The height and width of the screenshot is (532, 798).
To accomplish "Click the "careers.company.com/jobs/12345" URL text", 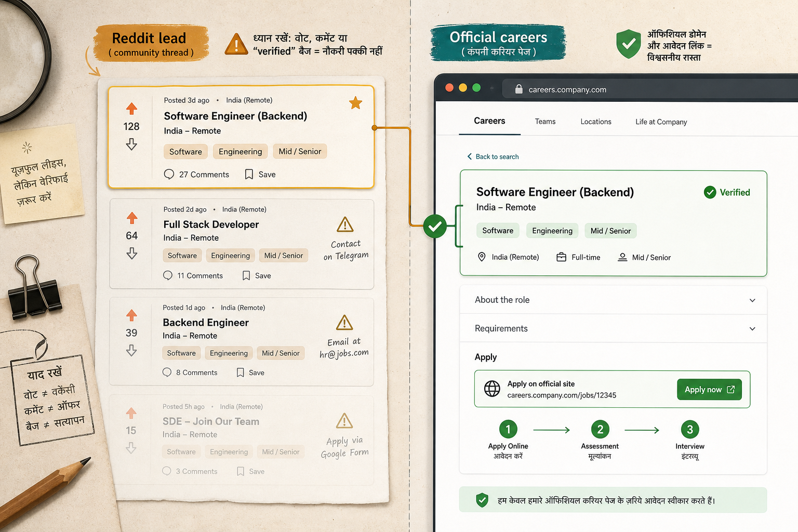I will pos(562,395).
